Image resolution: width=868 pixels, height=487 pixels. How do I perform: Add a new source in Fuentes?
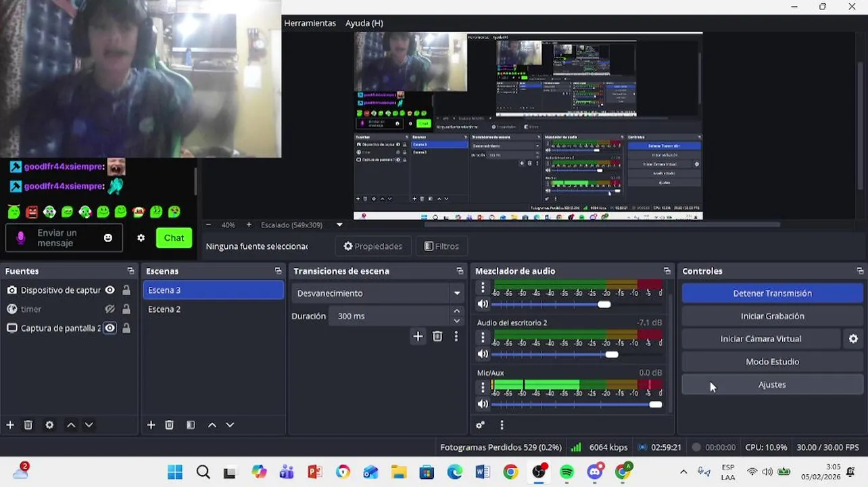click(x=10, y=425)
